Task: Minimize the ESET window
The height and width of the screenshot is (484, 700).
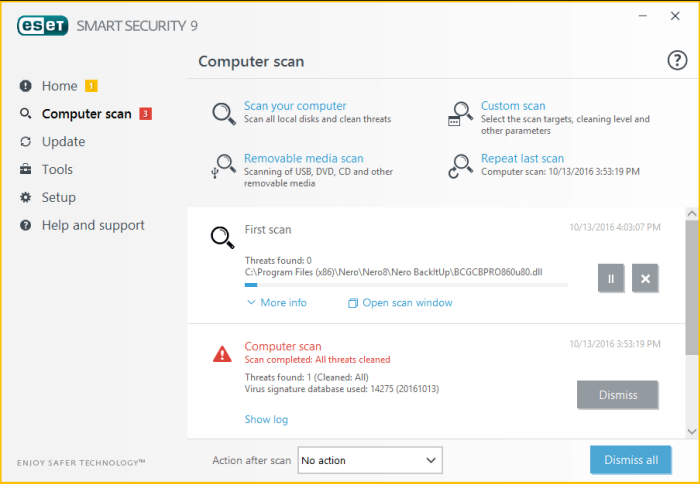Action: 643,16
